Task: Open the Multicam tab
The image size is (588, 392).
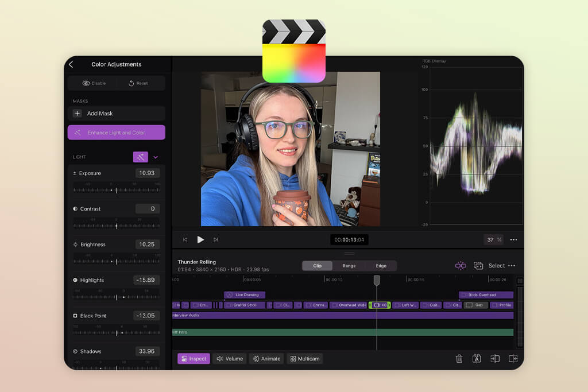Action: [305, 359]
